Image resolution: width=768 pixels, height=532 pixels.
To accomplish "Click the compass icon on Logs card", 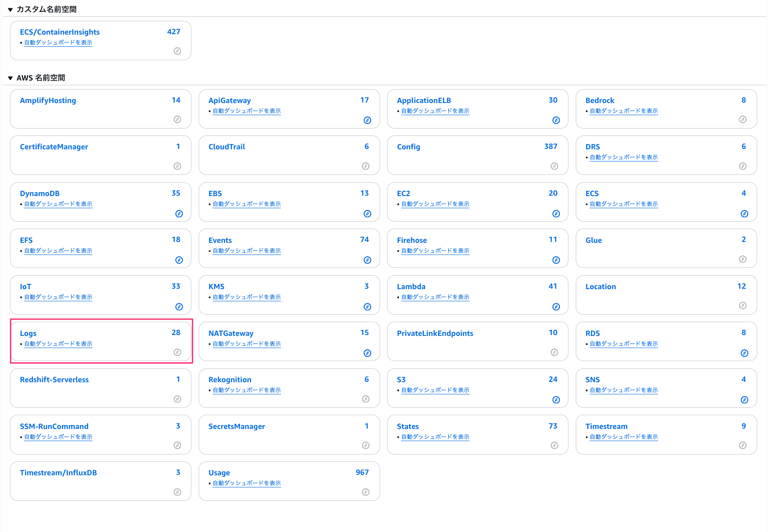I will coord(177,352).
